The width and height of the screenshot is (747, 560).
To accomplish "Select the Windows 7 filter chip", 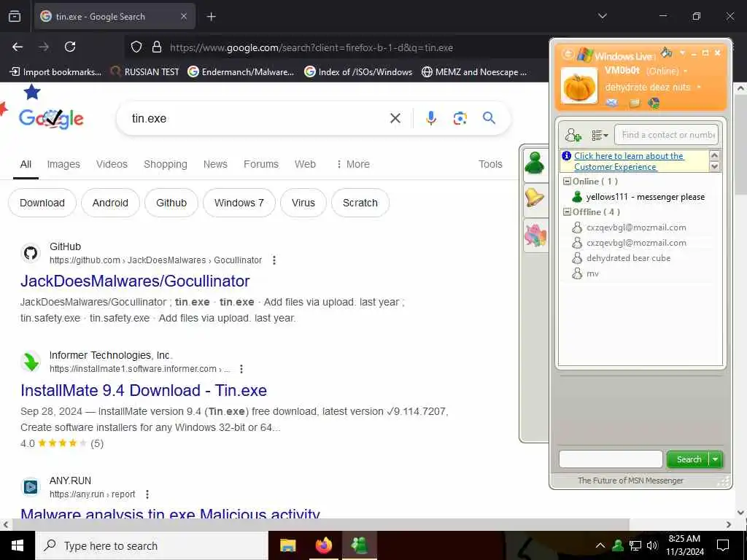I will pyautogui.click(x=239, y=203).
